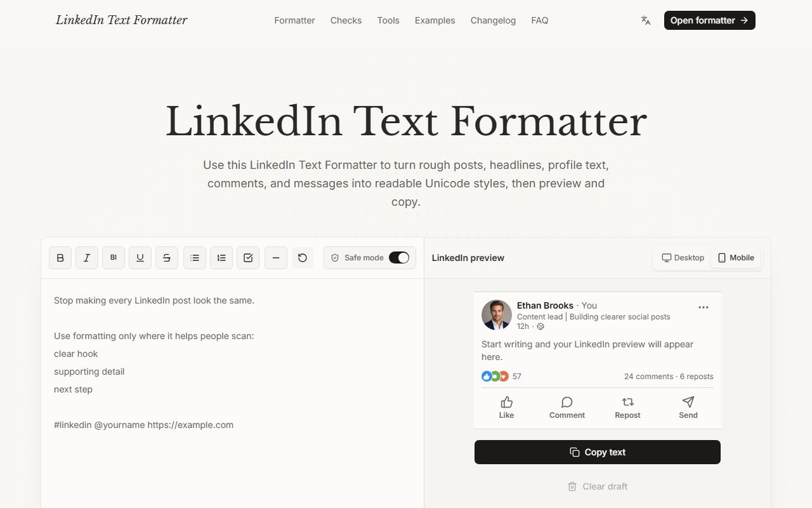Click the Ethan Brooks name in preview

[x=545, y=305]
